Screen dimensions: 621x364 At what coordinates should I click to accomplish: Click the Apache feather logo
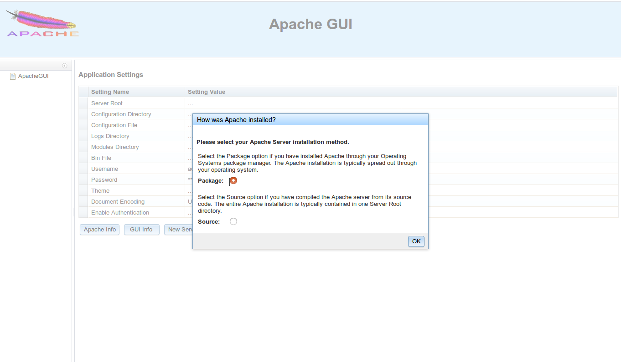(42, 23)
